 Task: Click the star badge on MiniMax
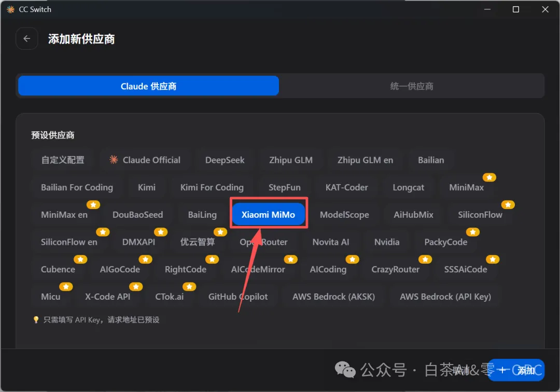(489, 177)
